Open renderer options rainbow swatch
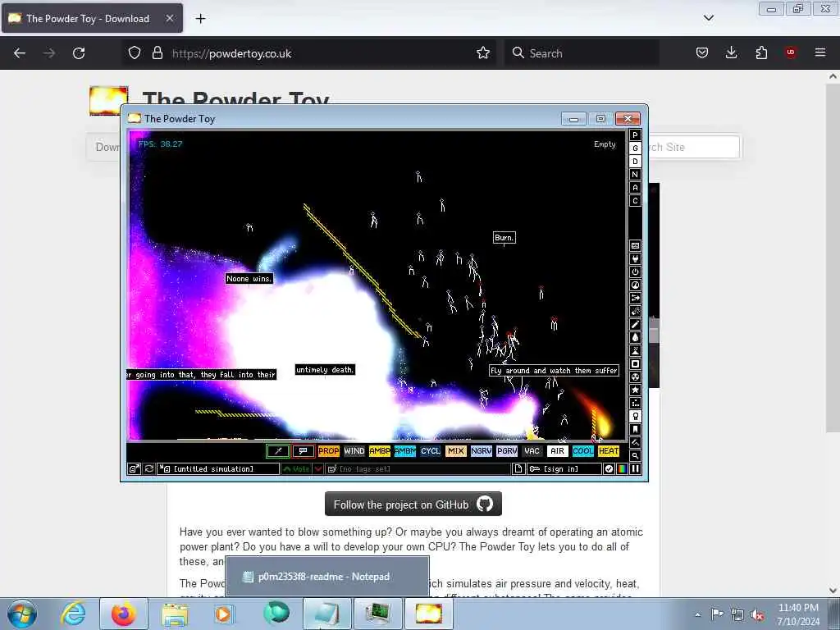The width and height of the screenshot is (840, 630). coord(622,468)
